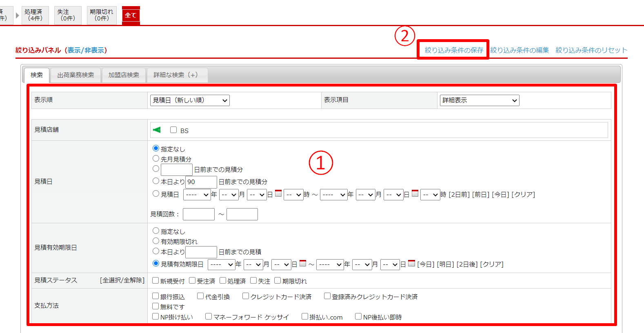644x333 pixels.
Task: Toggle panel with 表示/非表示 link
Action: [x=86, y=50]
